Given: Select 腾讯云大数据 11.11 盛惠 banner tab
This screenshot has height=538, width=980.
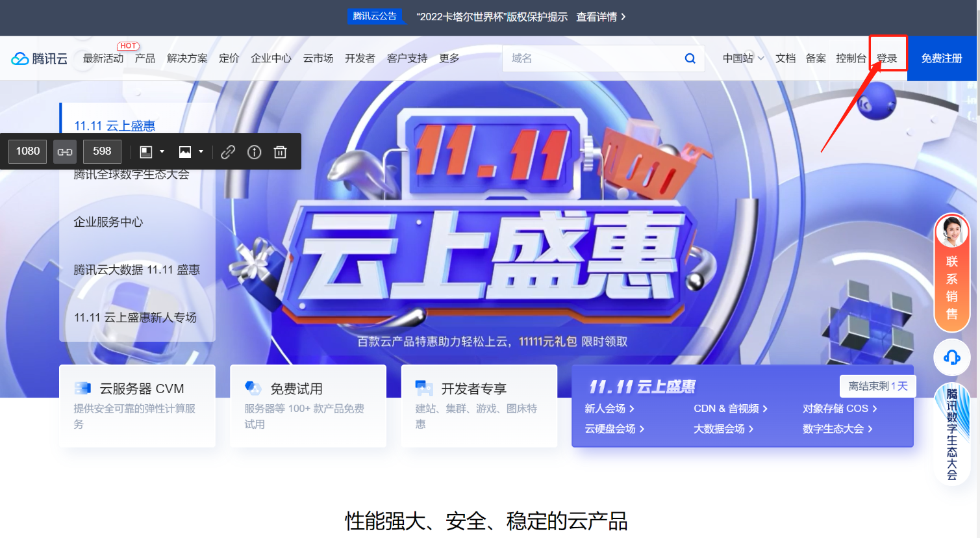Looking at the screenshot, I should point(137,270).
